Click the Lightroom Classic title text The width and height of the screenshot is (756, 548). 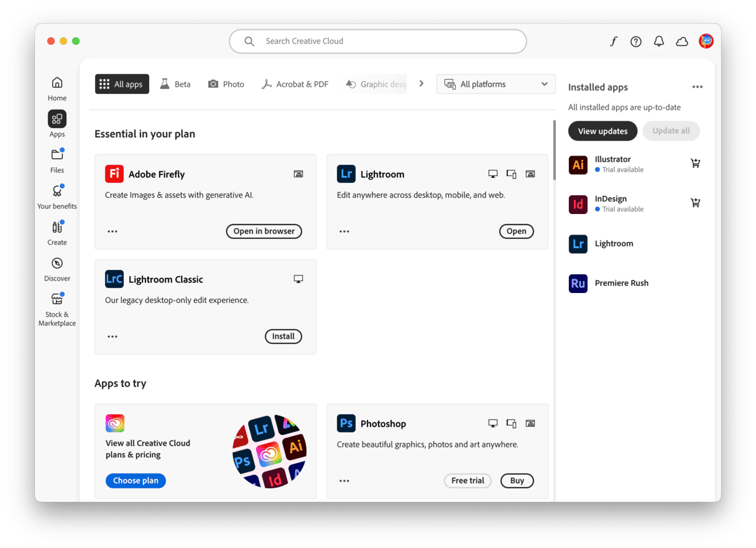(x=166, y=279)
